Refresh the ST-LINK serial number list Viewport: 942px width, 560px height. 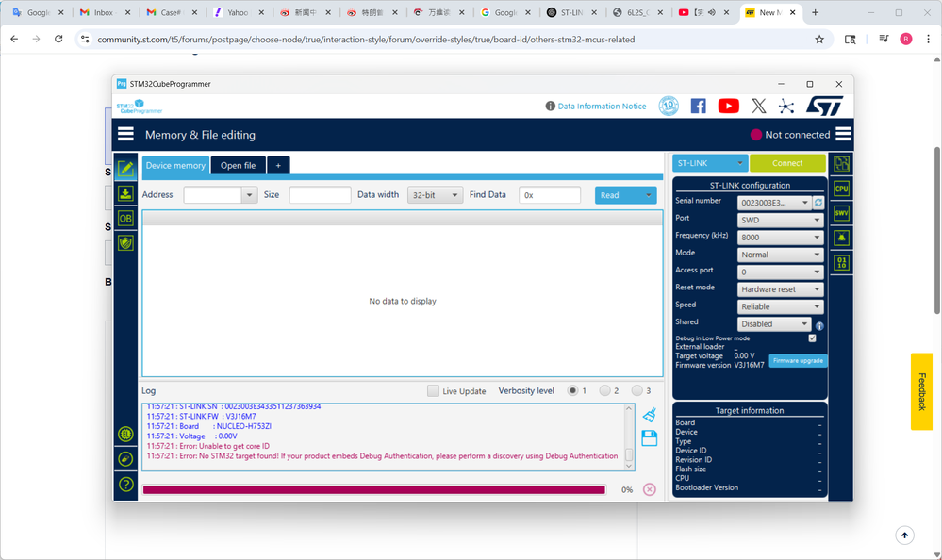(818, 203)
